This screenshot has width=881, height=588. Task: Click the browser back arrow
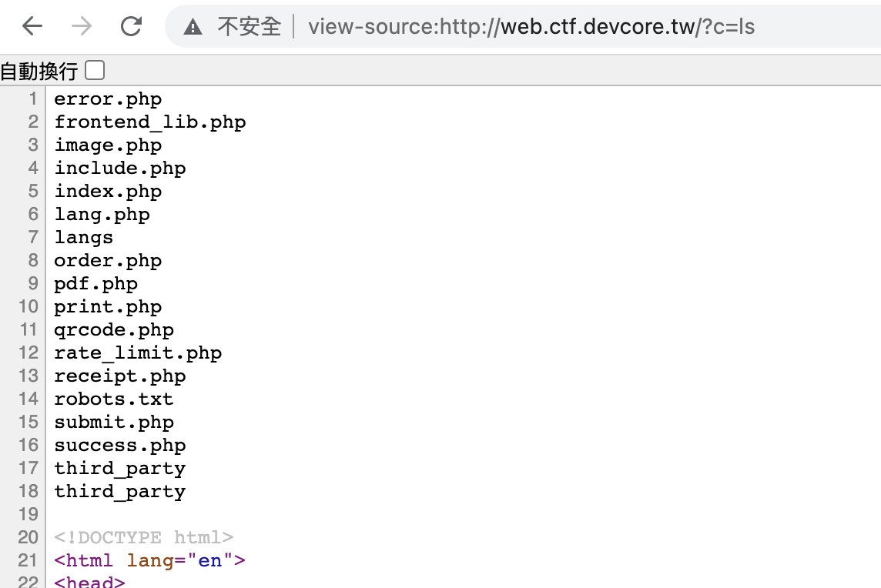click(x=32, y=27)
